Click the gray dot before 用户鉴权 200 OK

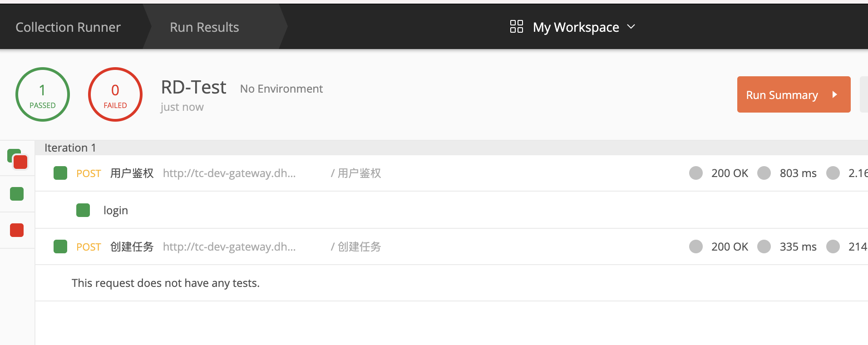696,173
